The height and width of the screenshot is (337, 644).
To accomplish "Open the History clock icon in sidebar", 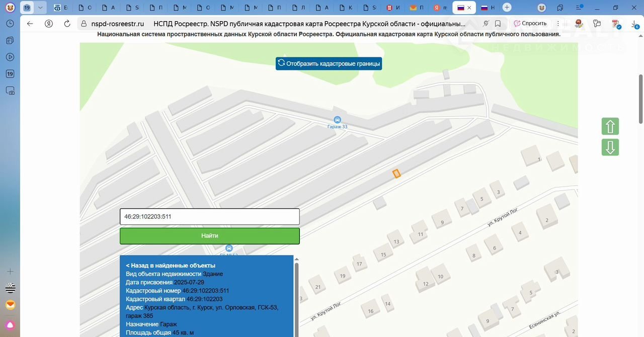I will (x=10, y=24).
